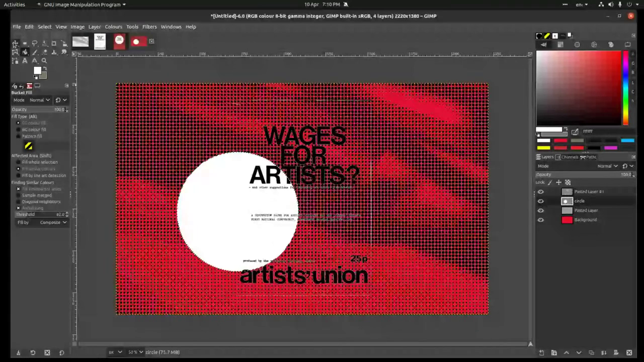Pick the yellow swatch in colour history
The image size is (644, 362).
(x=544, y=148)
